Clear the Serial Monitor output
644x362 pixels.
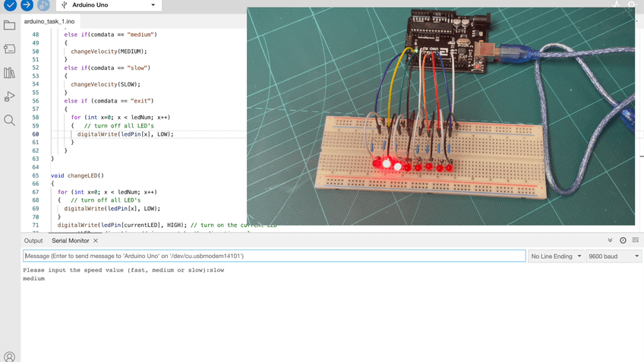636,241
